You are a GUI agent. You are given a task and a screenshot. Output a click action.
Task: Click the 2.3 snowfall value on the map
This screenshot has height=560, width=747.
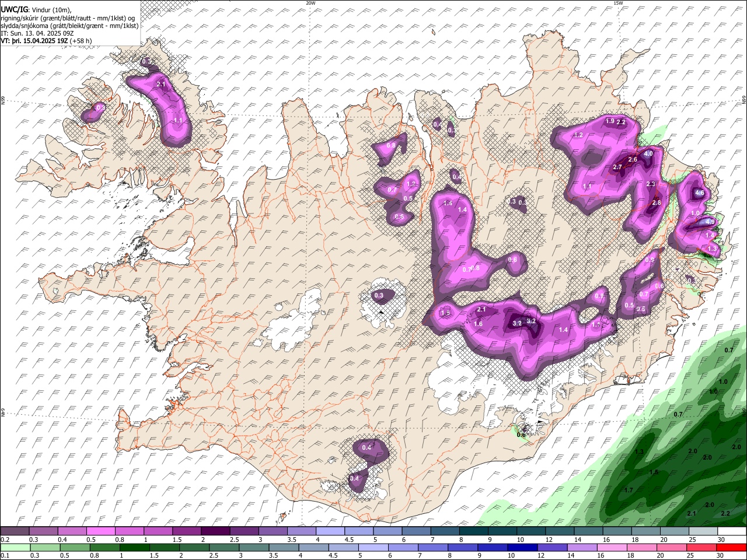(x=651, y=184)
